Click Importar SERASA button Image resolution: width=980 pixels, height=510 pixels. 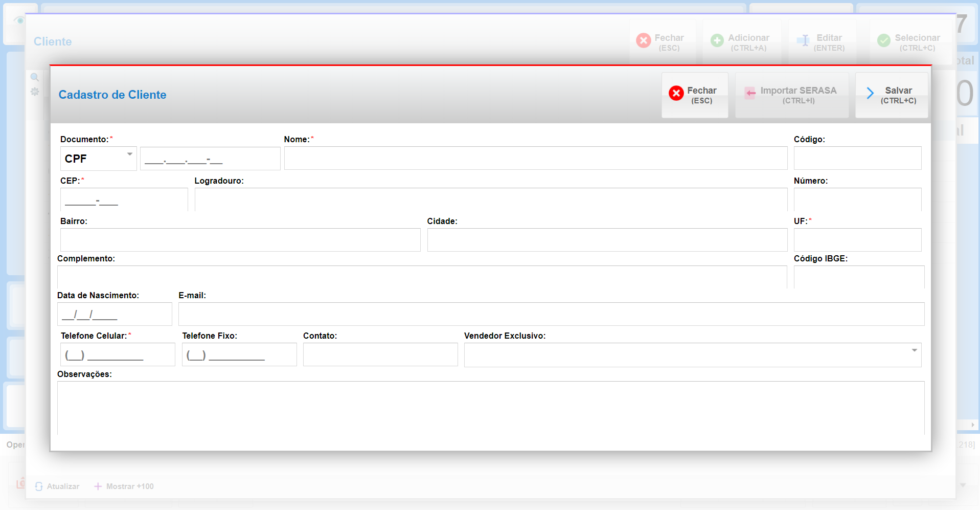tap(792, 95)
